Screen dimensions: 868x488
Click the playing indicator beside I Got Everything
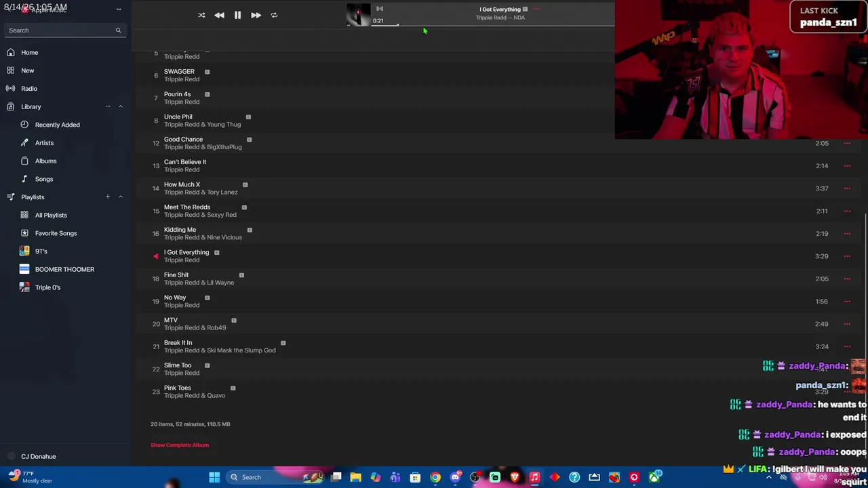tap(155, 256)
